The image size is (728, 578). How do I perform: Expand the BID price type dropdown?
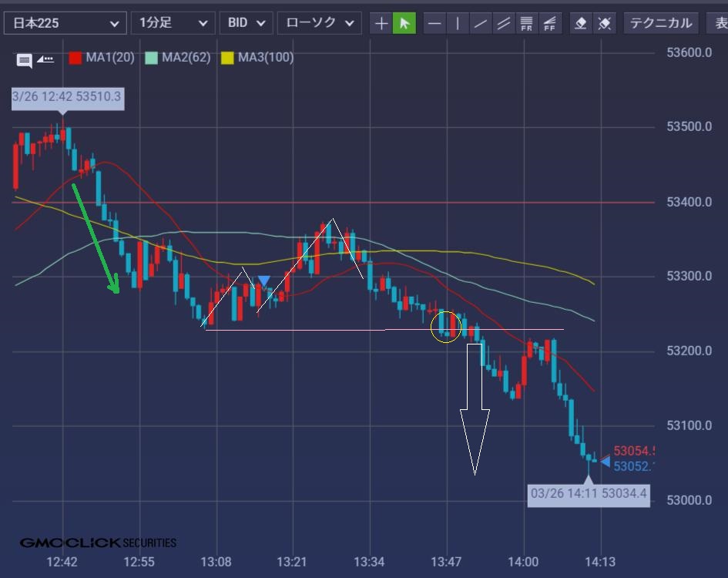coord(246,23)
